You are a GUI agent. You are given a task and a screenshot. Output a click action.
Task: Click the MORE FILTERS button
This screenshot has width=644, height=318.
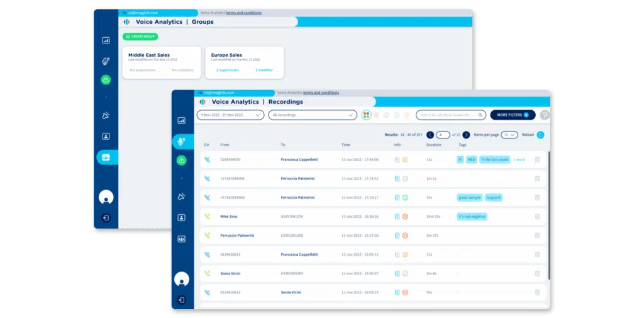pos(513,115)
